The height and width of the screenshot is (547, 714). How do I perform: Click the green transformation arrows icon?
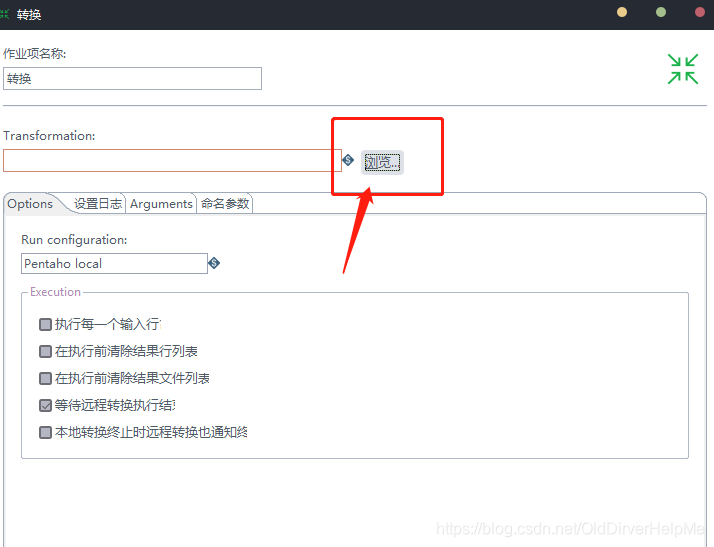[683, 69]
